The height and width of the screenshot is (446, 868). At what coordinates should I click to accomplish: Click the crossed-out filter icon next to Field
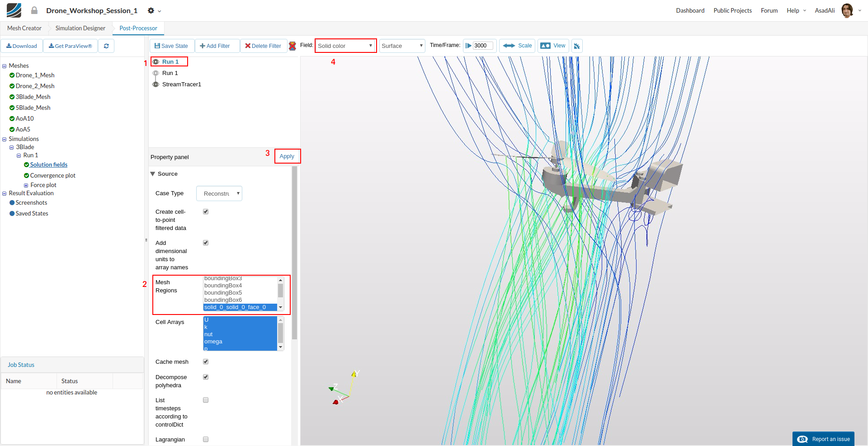coord(292,46)
